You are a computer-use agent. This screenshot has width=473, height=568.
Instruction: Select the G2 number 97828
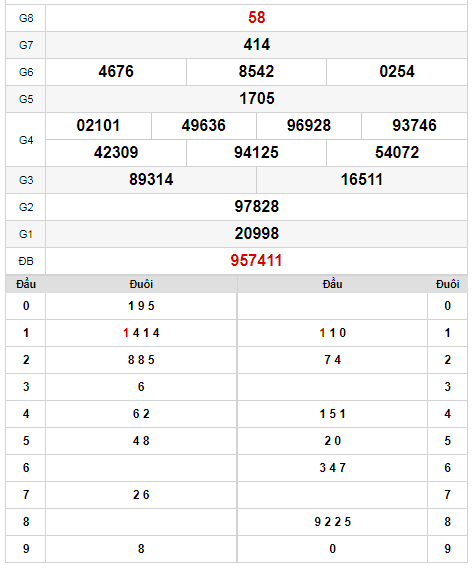point(256,206)
